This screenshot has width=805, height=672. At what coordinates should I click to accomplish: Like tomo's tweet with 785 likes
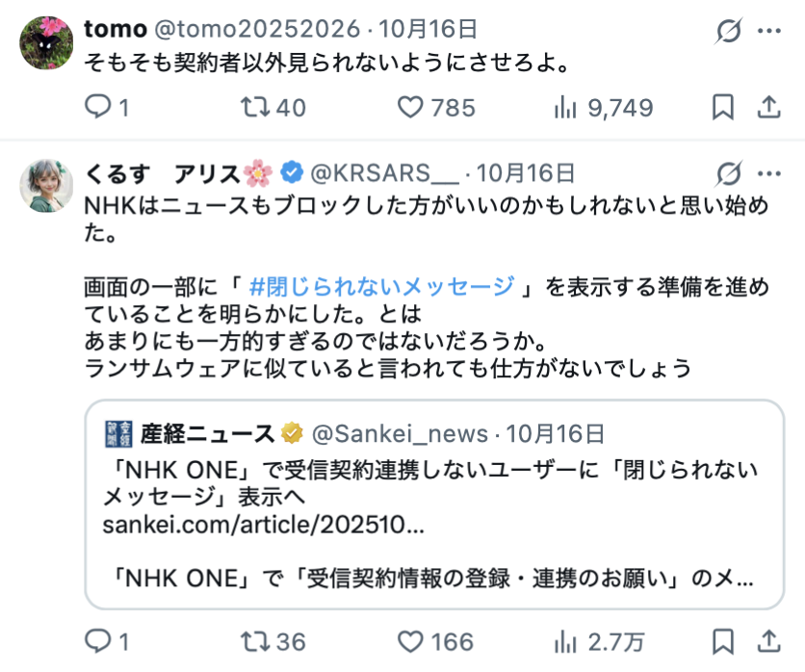click(x=412, y=108)
